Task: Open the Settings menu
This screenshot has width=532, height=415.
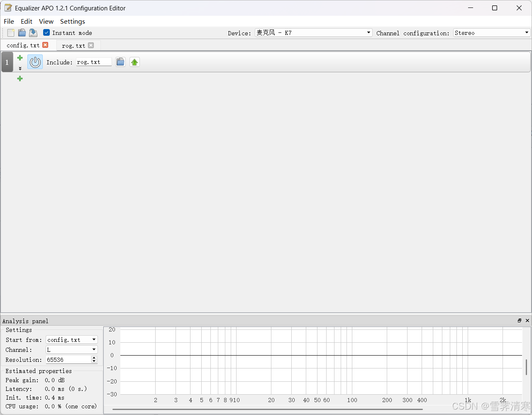Action: click(x=72, y=21)
